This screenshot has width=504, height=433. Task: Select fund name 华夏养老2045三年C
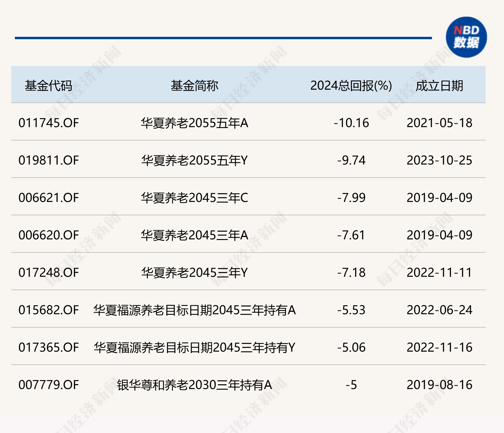point(195,198)
